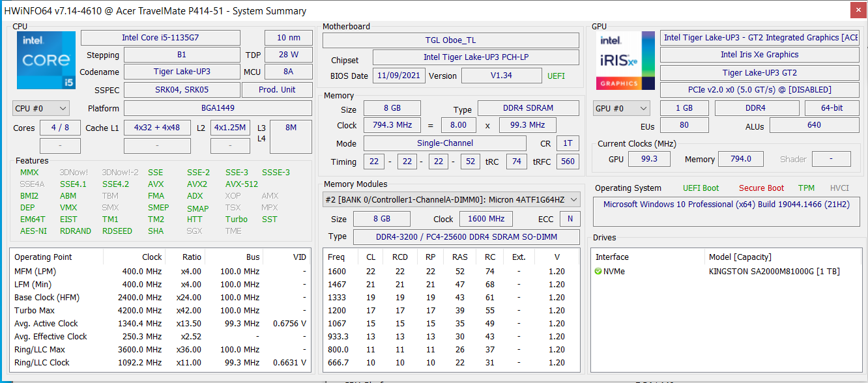The image size is (868, 383).
Task: Select the 1600 frequency memory timing row
Action: (x=450, y=272)
